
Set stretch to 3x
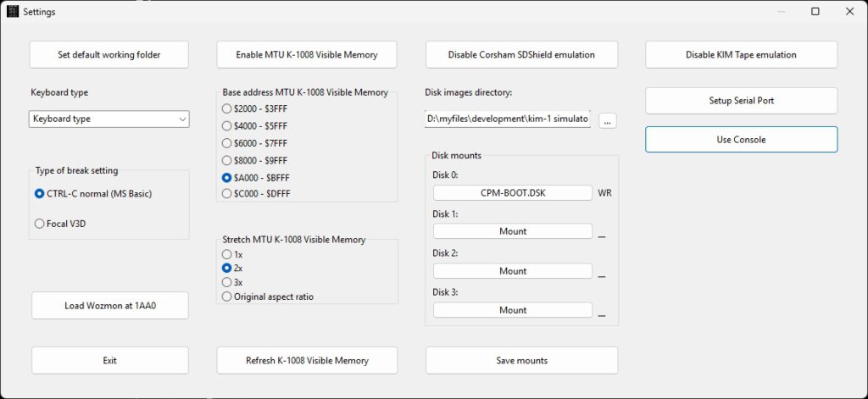tap(226, 282)
